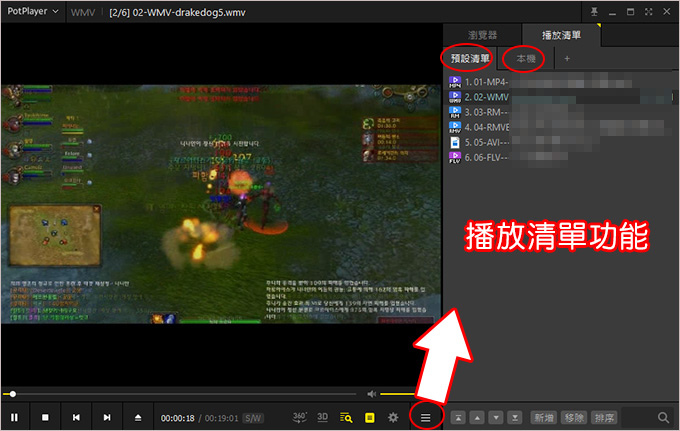Select playlist item 4. 04-RMVB
Screen dimensions: 680x431
point(561,127)
